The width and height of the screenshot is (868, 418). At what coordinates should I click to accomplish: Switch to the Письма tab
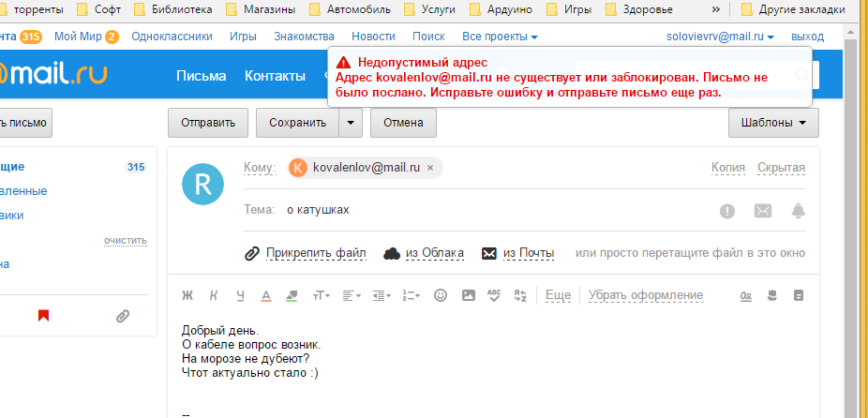pyautogui.click(x=201, y=76)
